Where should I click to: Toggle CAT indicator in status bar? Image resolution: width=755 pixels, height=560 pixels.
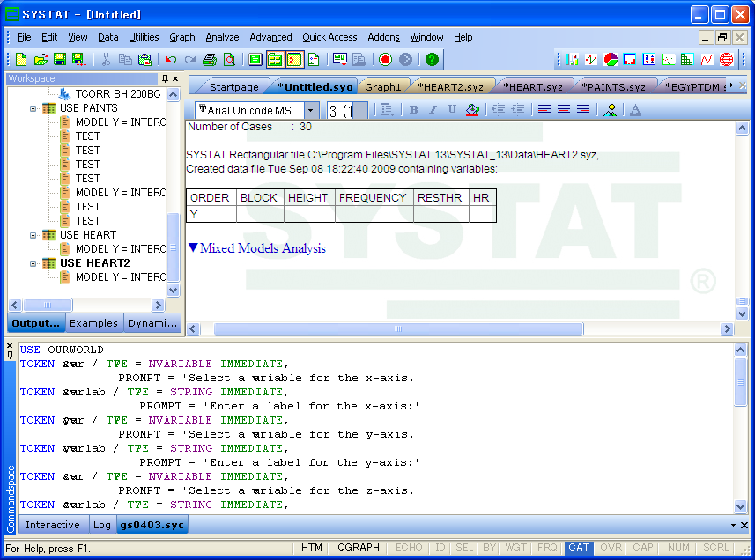pyautogui.click(x=578, y=548)
